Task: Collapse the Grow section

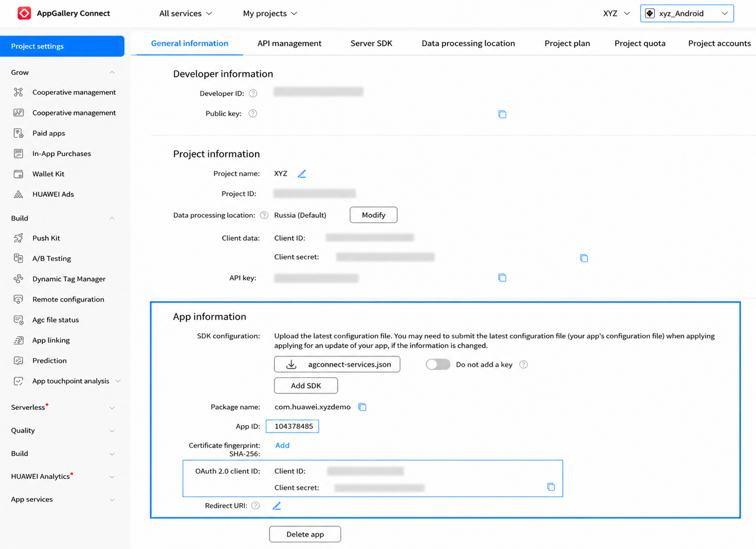Action: coord(112,72)
